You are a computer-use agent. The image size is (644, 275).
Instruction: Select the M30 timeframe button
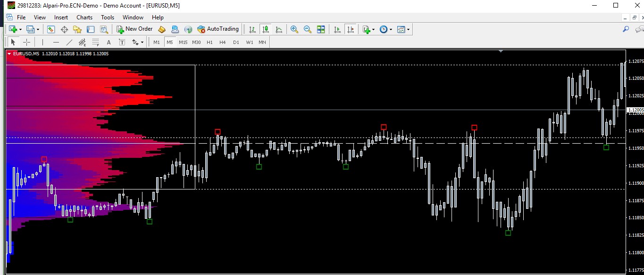196,42
